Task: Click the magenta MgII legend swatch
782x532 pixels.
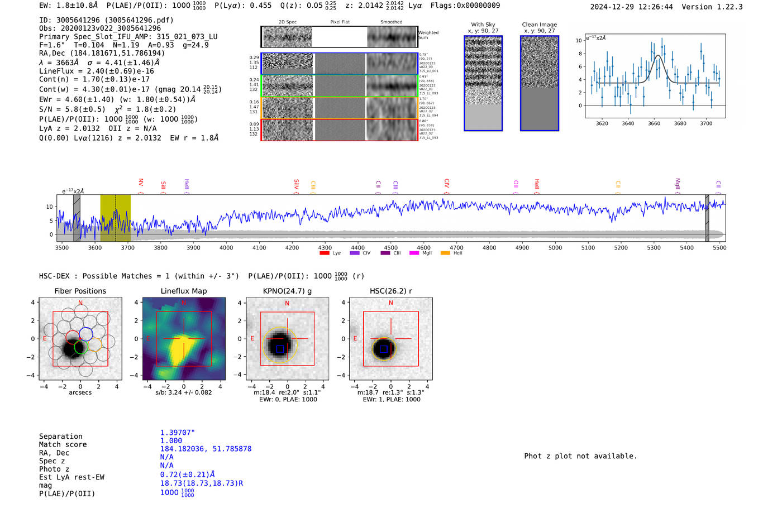Action: coord(414,253)
